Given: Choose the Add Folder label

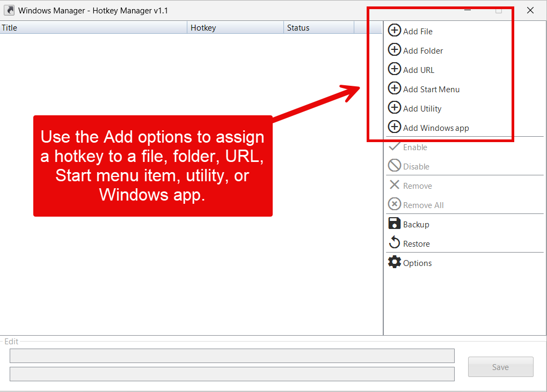Looking at the screenshot, I should (x=423, y=51).
